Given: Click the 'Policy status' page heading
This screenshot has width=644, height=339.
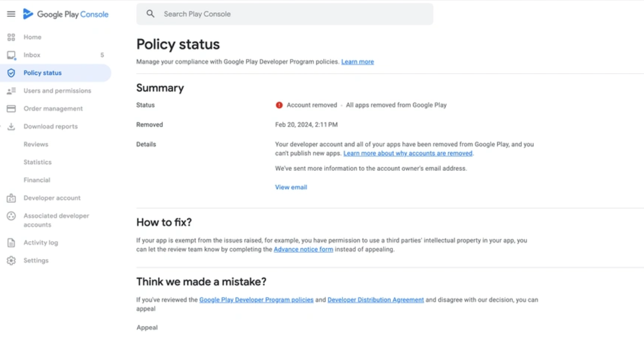Looking at the screenshot, I should click(x=178, y=45).
